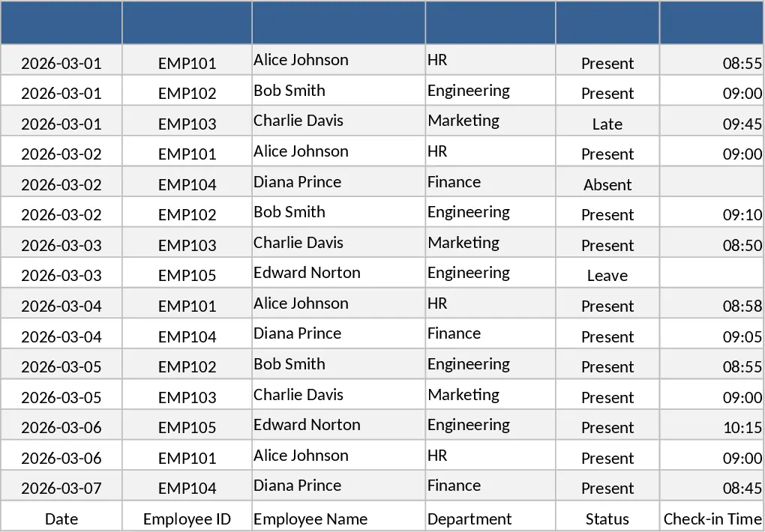Click the empty check-in cell for Edward Norton
The height and width of the screenshot is (532, 765).
(712, 273)
